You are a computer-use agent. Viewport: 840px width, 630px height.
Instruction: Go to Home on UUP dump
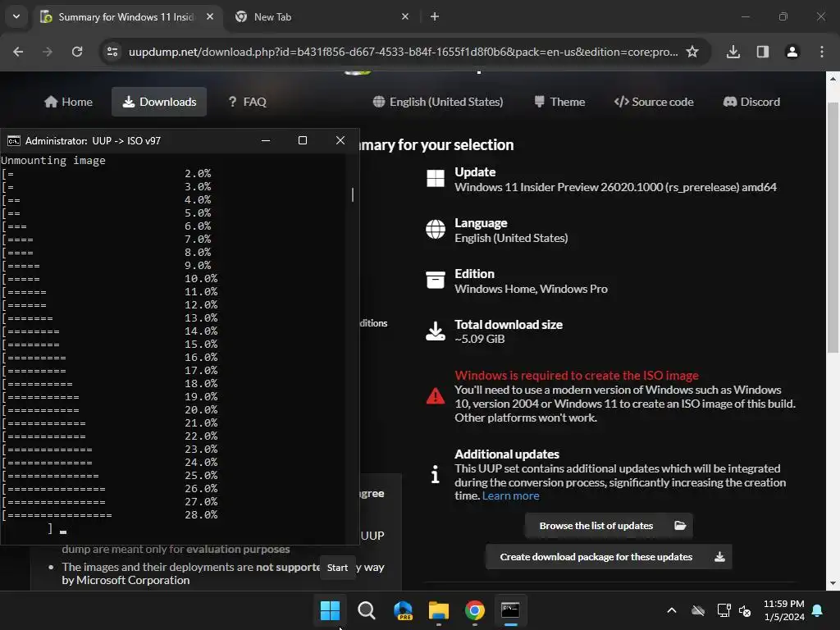(x=69, y=102)
